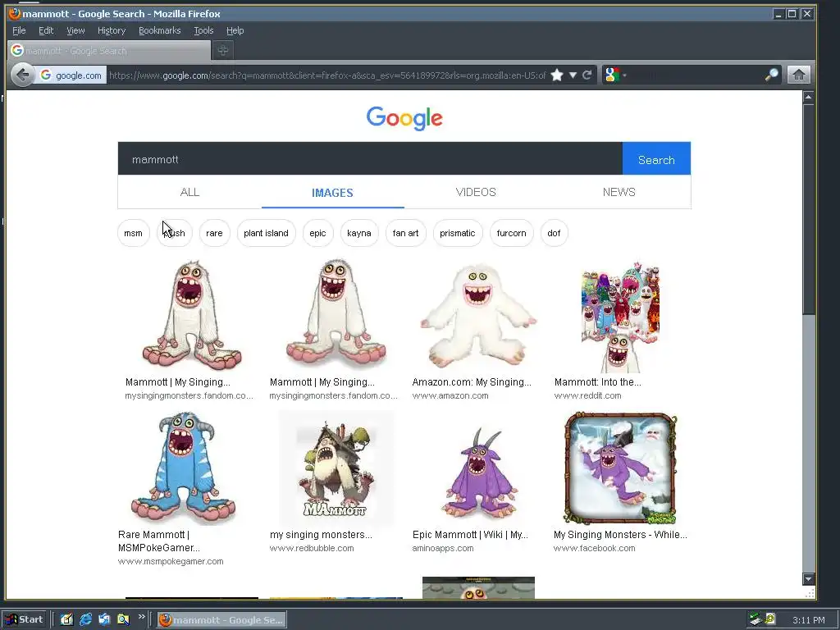Screen dimensions: 840x630
Task: Open the Help menu
Action: (x=235, y=30)
